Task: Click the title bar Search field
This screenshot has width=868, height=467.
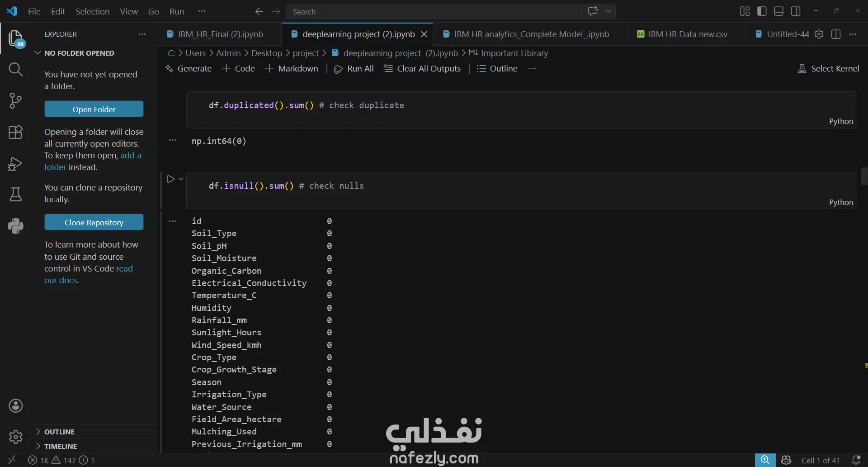Action: pos(434,11)
